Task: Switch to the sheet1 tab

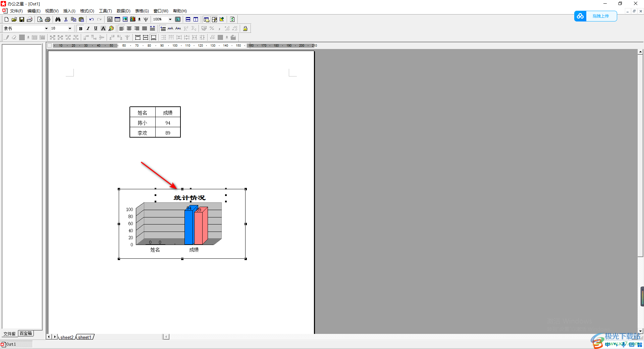Action: click(85, 337)
